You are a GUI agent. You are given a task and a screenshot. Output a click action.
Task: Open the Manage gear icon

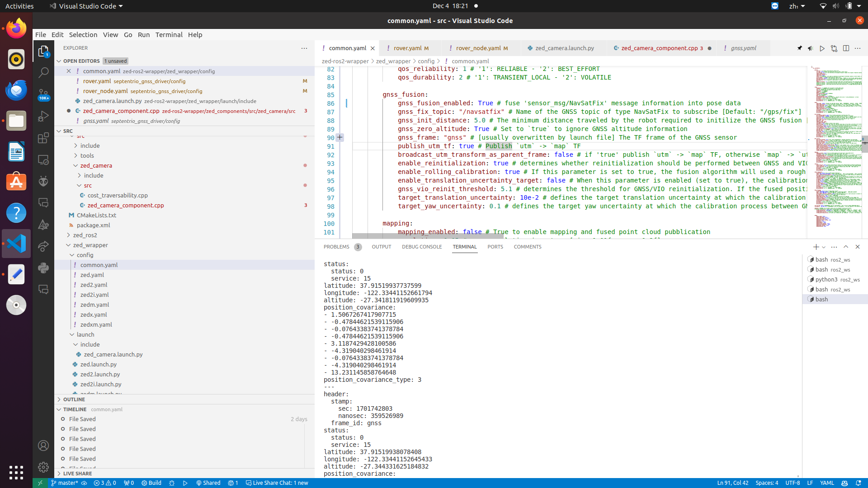(43, 467)
